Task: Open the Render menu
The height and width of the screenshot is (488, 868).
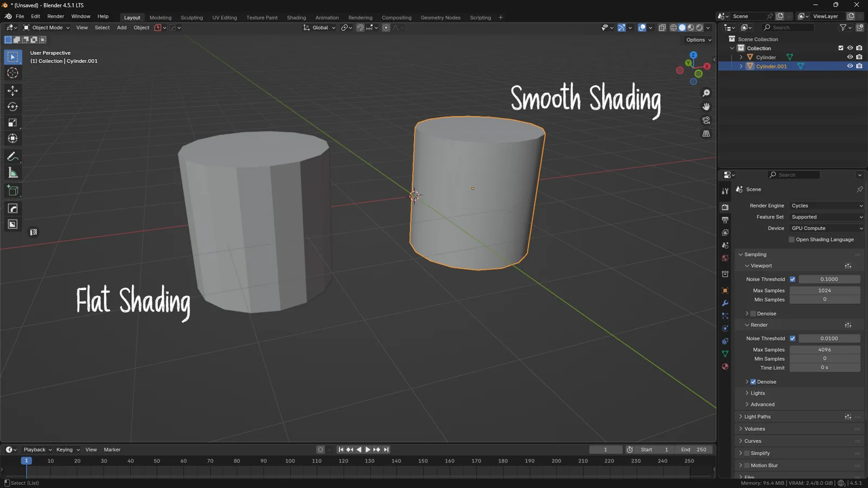Action: point(55,16)
